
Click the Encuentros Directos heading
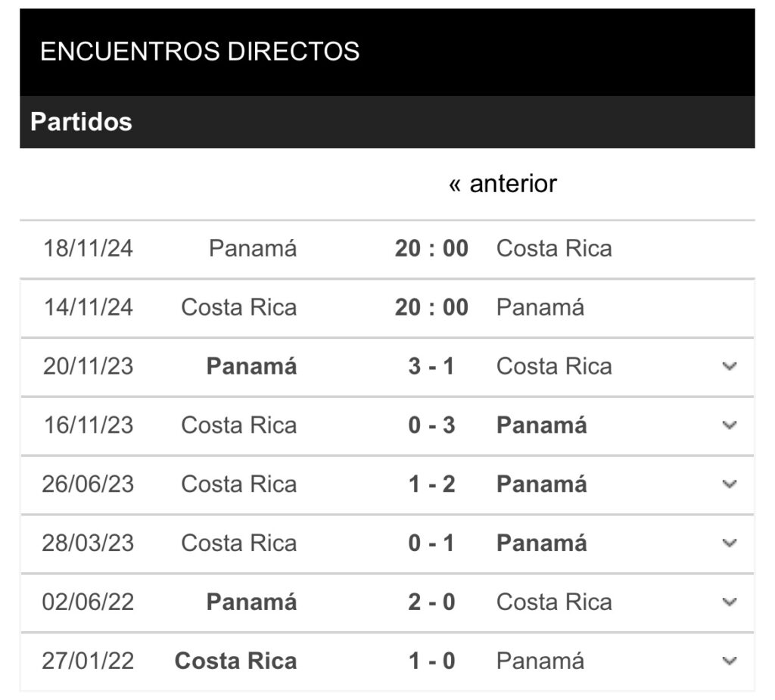click(200, 51)
